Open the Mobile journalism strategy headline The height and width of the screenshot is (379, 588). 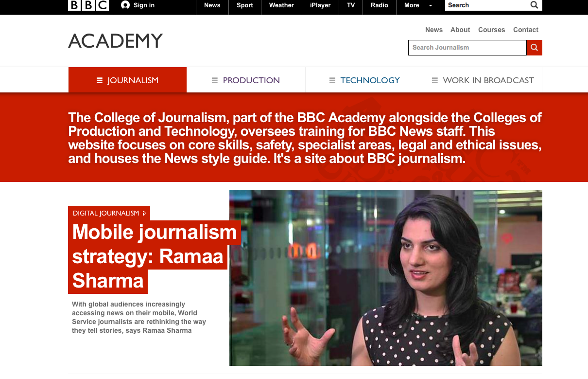155,256
